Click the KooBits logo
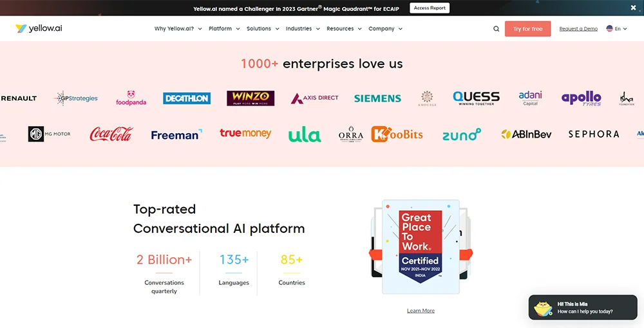 coord(397,134)
